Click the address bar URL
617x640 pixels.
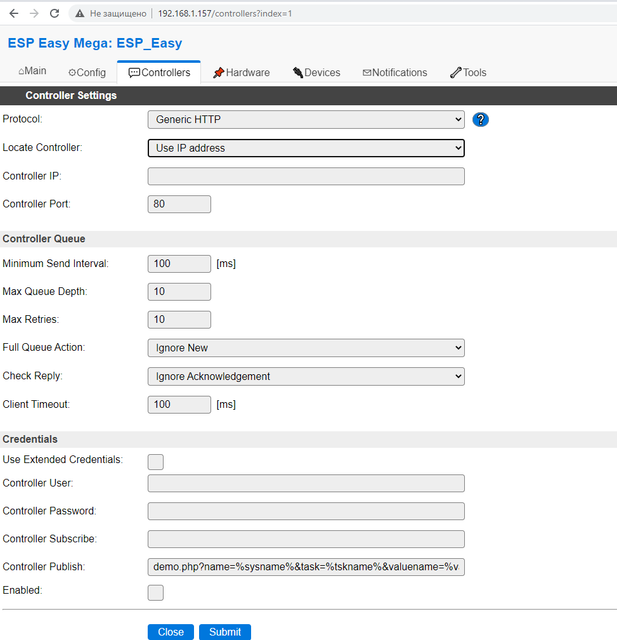225,13
